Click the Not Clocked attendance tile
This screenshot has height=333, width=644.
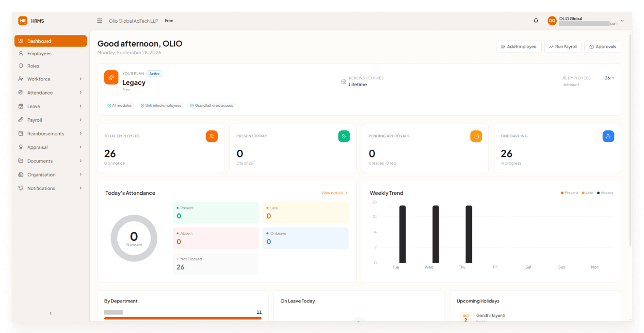(x=216, y=264)
